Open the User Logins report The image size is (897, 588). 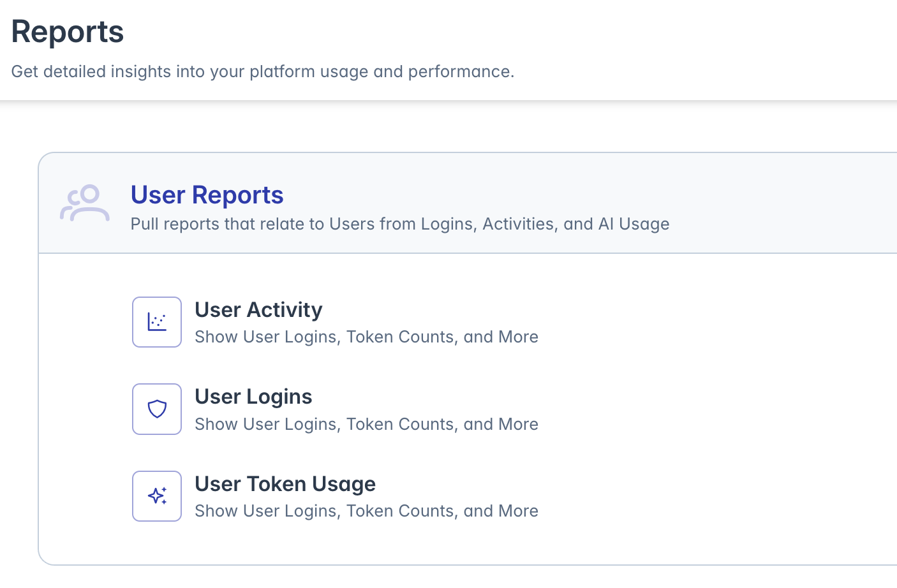[x=253, y=397]
